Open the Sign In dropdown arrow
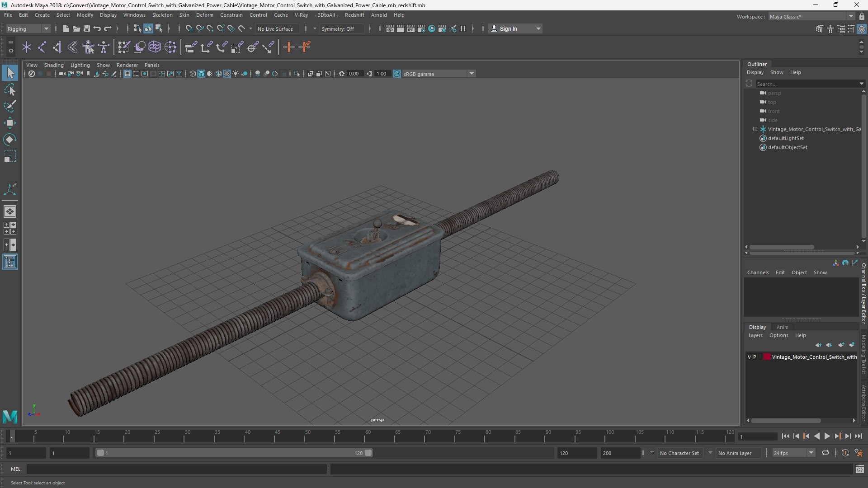The width and height of the screenshot is (868, 488). click(538, 28)
